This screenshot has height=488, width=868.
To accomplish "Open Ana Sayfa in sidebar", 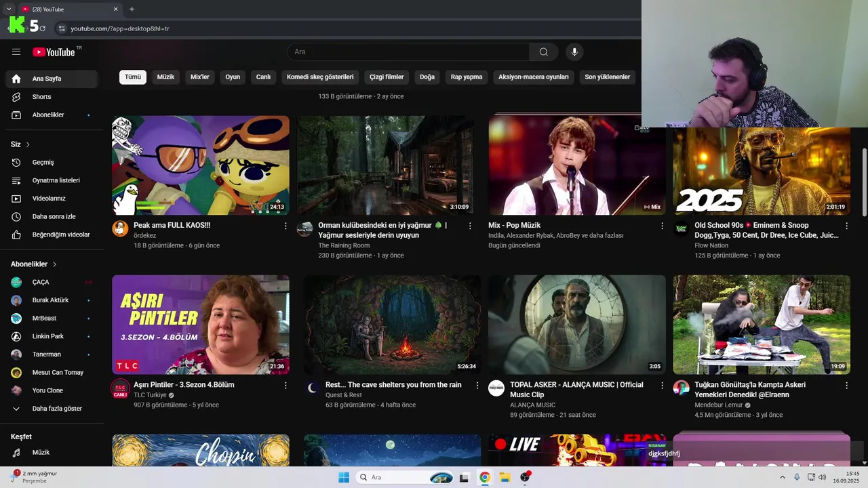I will [x=52, y=79].
